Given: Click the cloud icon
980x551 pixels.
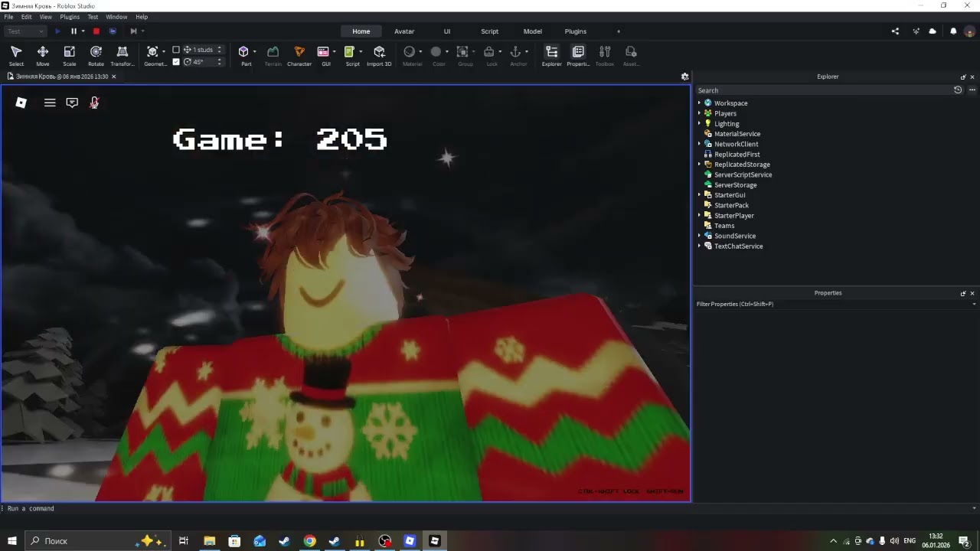Looking at the screenshot, I should click(933, 31).
